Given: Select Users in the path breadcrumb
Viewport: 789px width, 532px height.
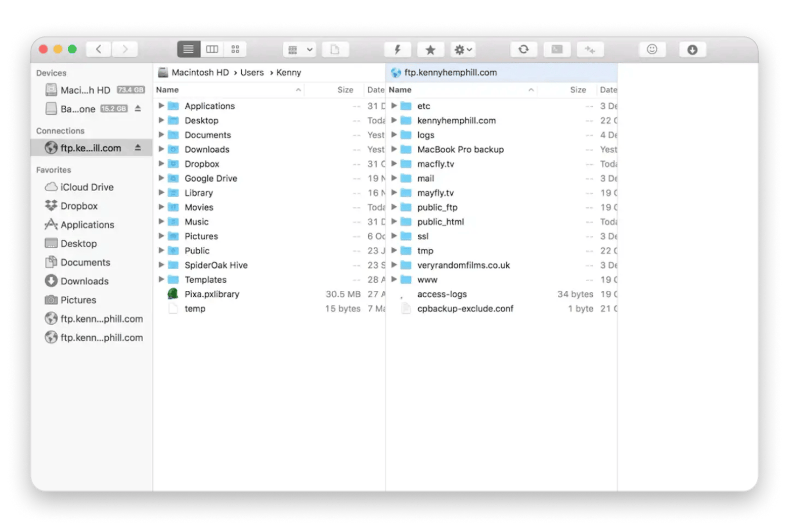Looking at the screenshot, I should tap(252, 73).
